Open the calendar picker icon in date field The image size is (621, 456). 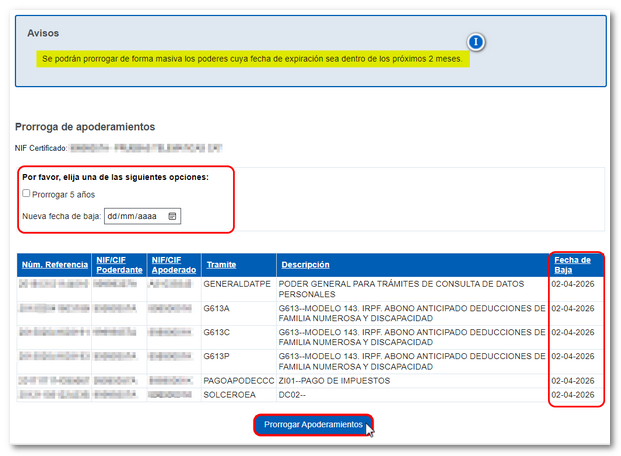[172, 215]
